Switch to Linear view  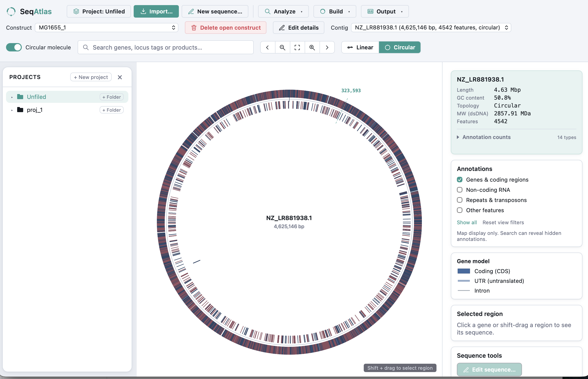(x=360, y=47)
